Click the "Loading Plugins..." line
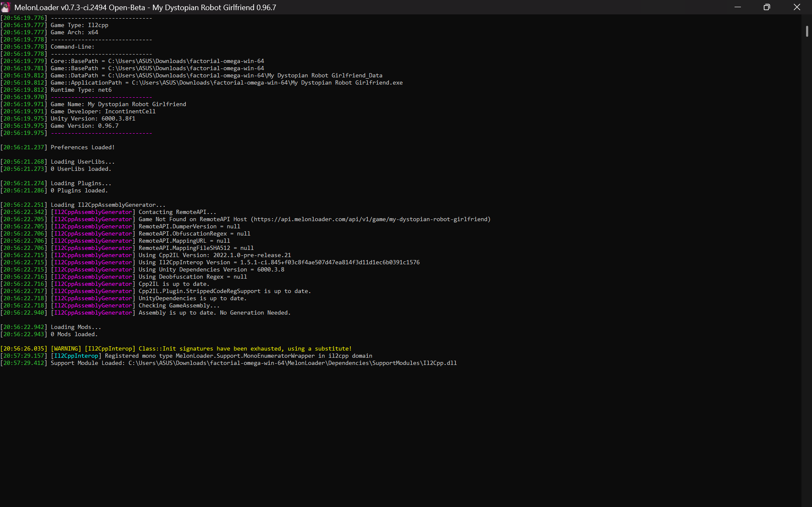812x507 pixels. (x=56, y=183)
